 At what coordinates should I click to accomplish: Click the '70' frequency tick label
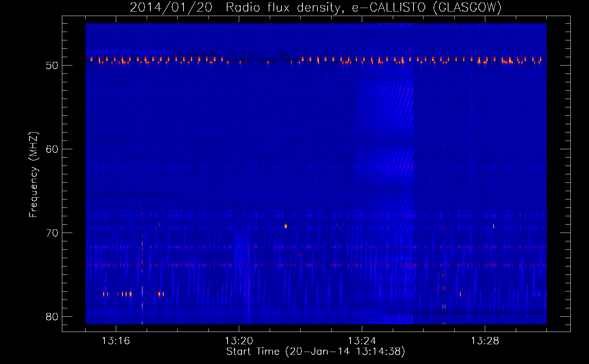[x=52, y=233]
